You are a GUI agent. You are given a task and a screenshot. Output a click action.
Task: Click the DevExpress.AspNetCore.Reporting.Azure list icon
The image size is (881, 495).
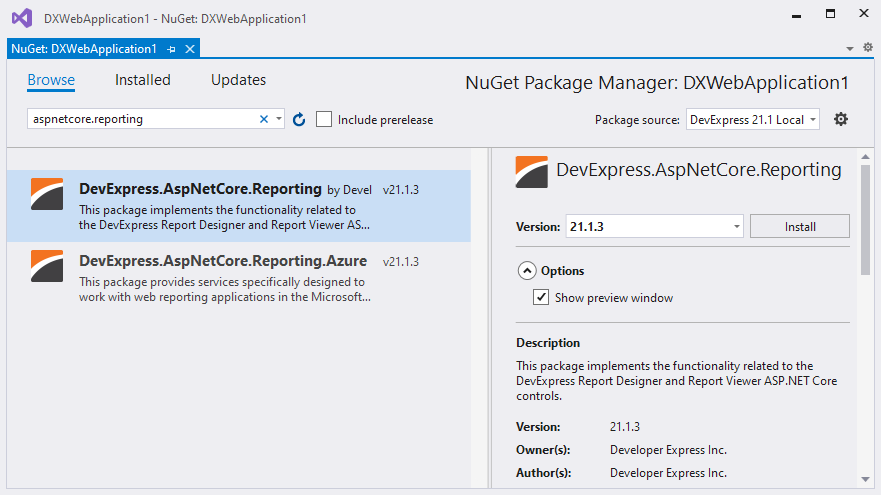coord(47,266)
